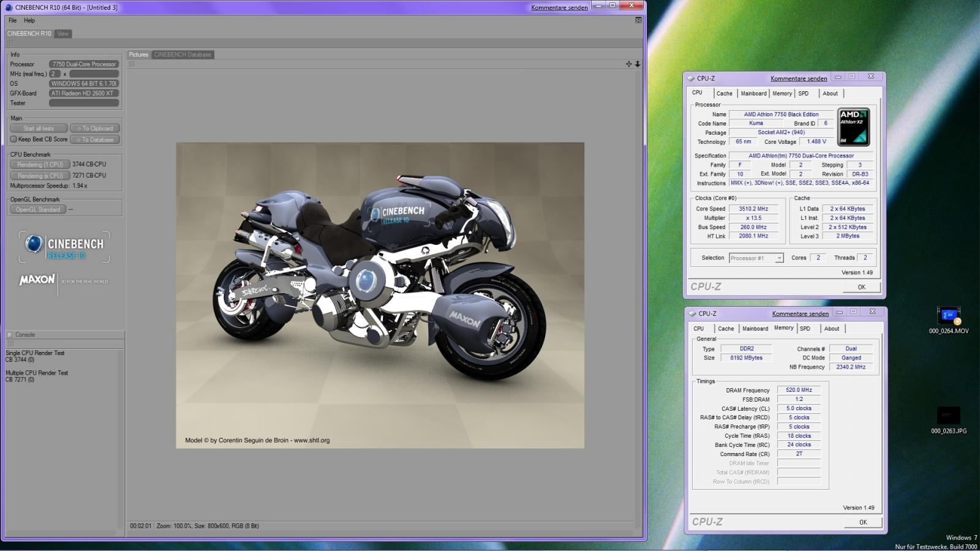
Task: Click the Core Voltage 1.488 V value
Action: 816,141
